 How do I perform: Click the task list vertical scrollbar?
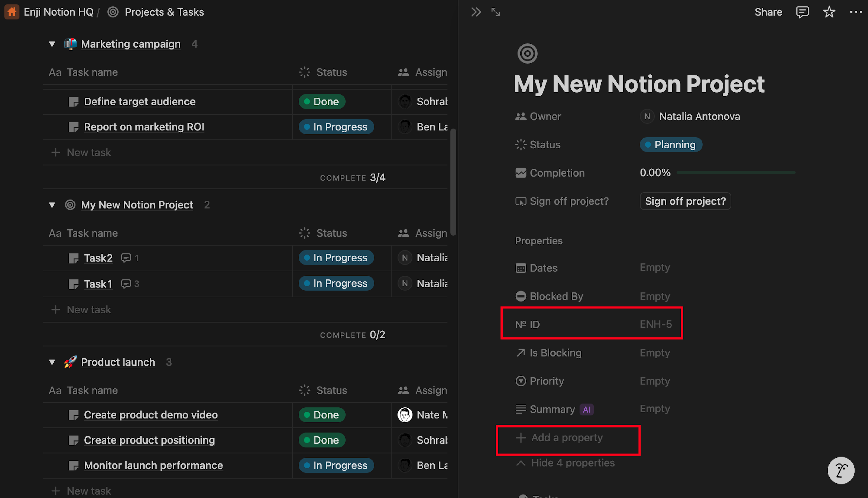pos(453,182)
